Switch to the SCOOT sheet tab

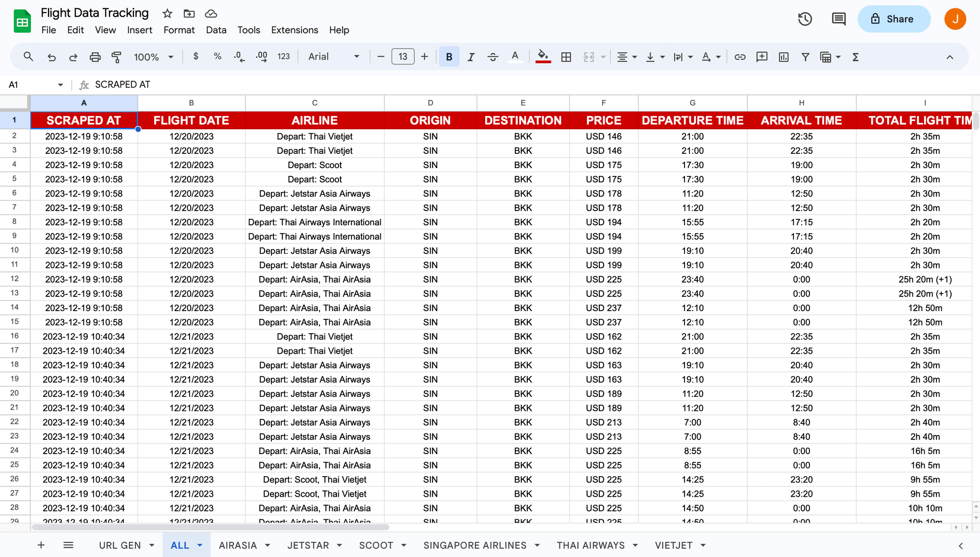[x=376, y=545]
